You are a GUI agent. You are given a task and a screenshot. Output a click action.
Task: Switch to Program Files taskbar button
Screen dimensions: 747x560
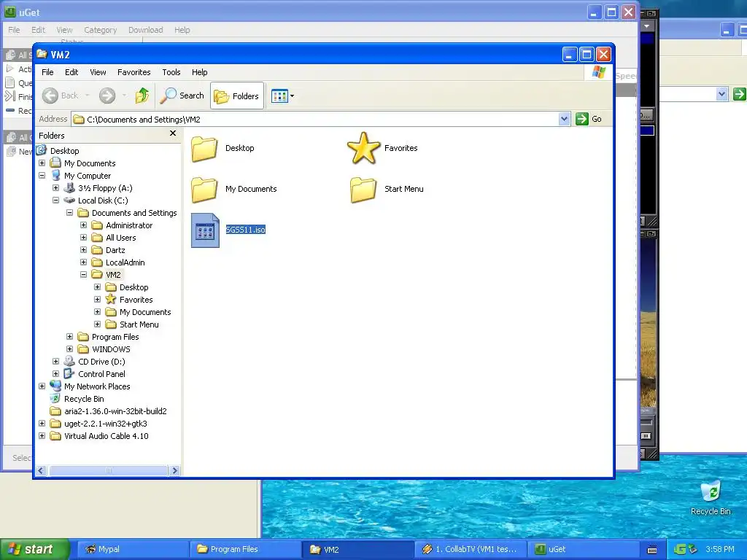coord(244,550)
